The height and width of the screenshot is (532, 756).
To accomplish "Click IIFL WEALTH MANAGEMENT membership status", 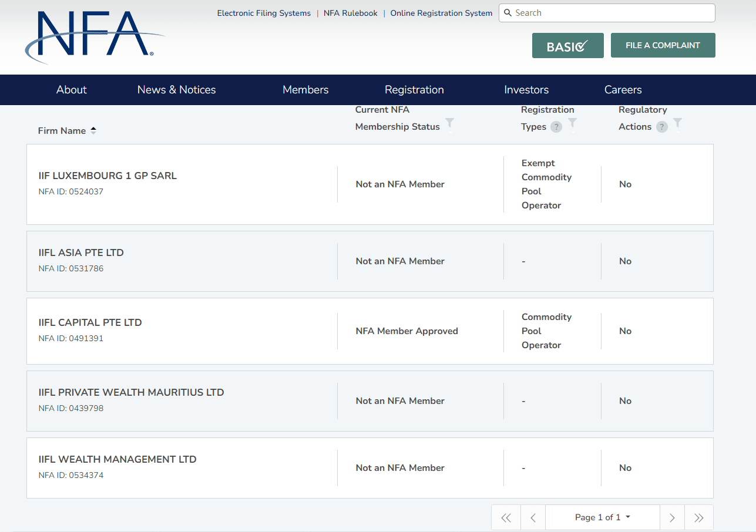I will (x=400, y=468).
